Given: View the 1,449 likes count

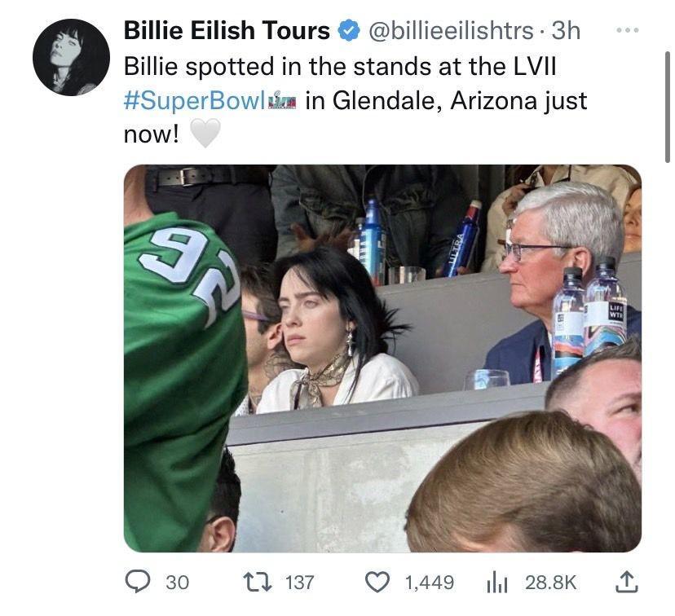Looking at the screenshot, I should [429, 583].
